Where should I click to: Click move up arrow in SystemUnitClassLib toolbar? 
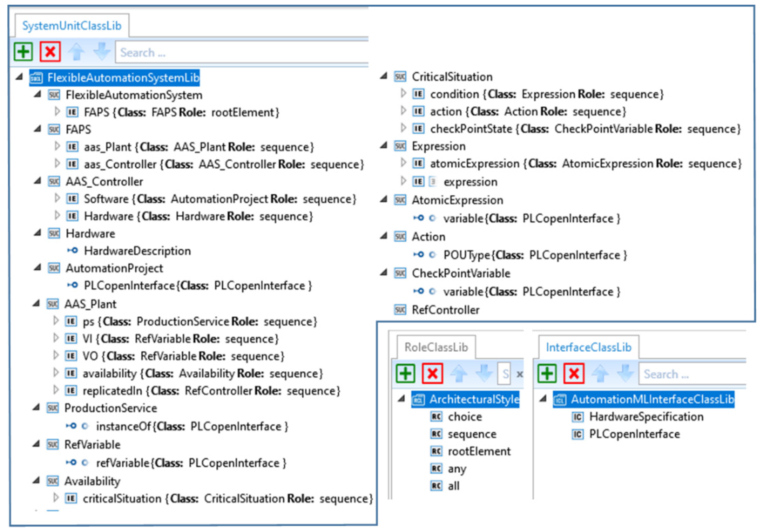pyautogui.click(x=76, y=52)
